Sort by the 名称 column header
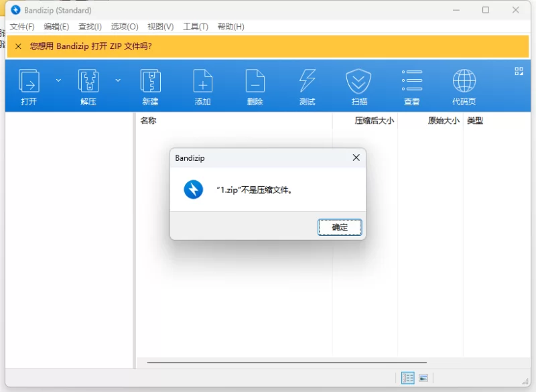The height and width of the screenshot is (392, 536). pyautogui.click(x=234, y=121)
